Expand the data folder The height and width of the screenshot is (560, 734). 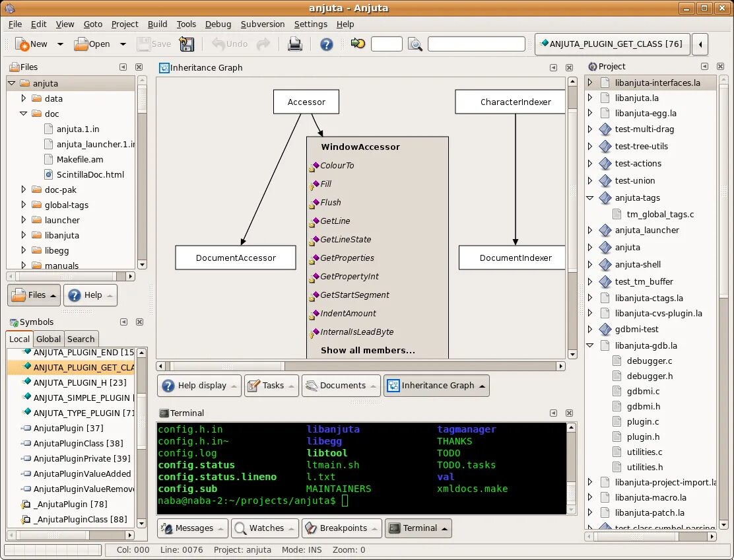pyautogui.click(x=23, y=98)
